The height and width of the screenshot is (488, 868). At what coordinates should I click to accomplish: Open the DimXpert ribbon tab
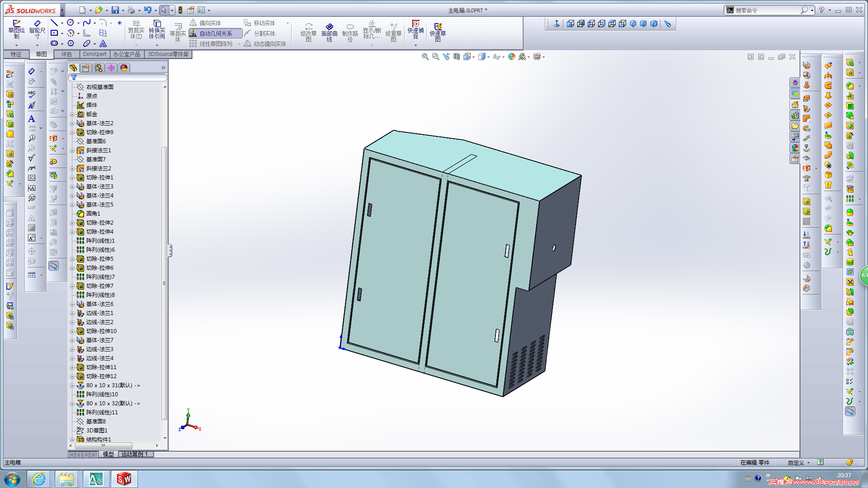(94, 54)
